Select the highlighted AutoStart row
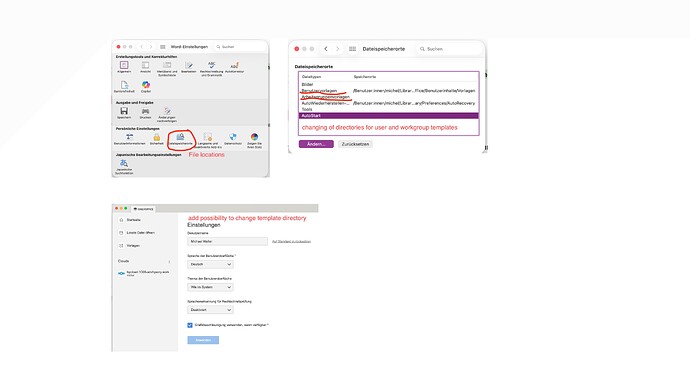This screenshot has height=388, width=690. tap(389, 115)
